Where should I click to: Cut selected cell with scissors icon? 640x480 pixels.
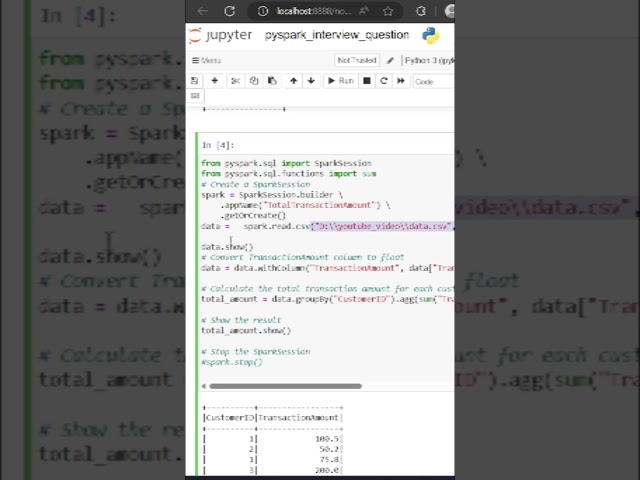(236, 81)
